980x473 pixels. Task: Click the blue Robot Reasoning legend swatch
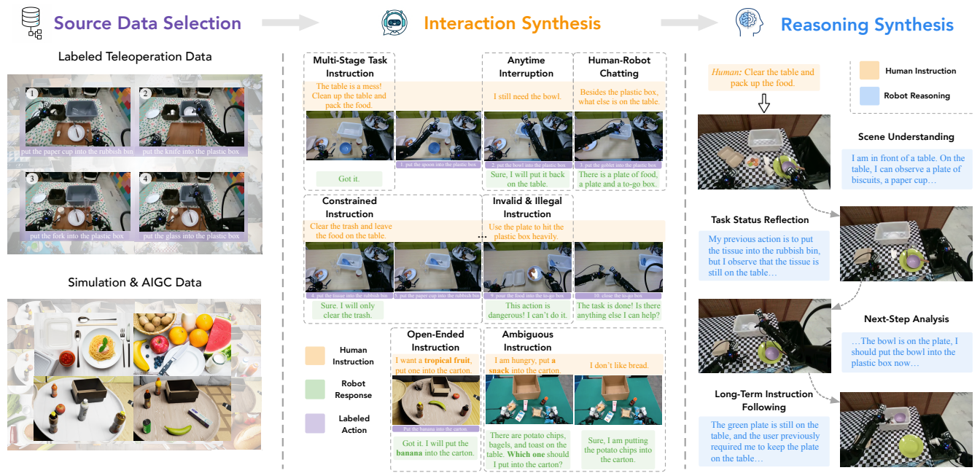[x=869, y=95]
